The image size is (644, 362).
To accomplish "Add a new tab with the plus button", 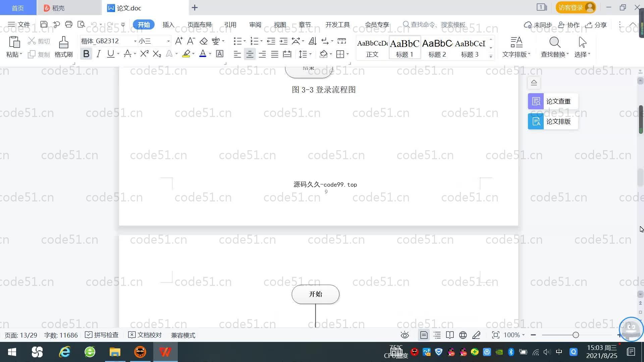I will (195, 7).
